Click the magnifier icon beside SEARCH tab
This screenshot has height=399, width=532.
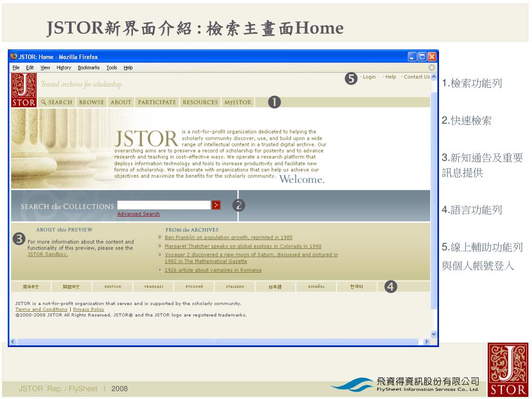pyautogui.click(x=44, y=102)
